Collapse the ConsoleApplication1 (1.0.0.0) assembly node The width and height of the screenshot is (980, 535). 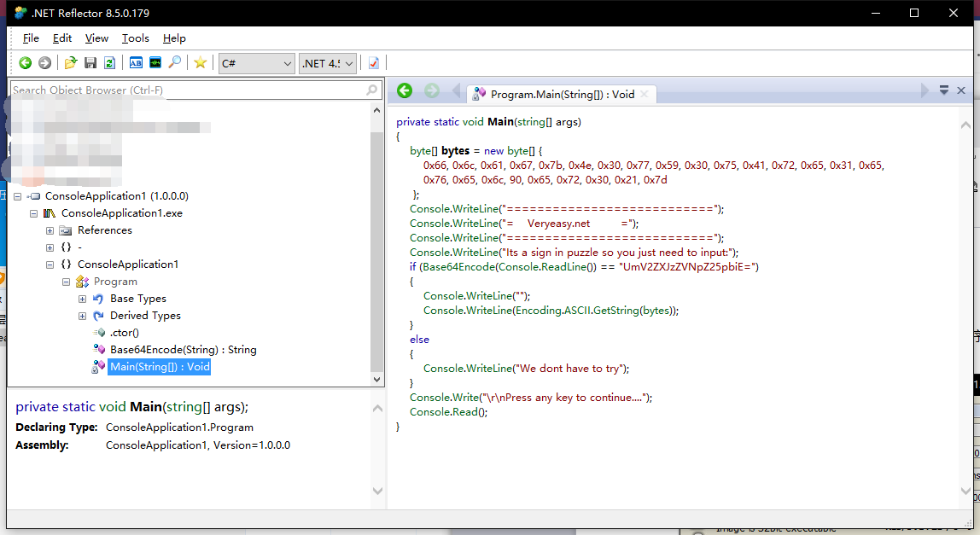tap(17, 196)
